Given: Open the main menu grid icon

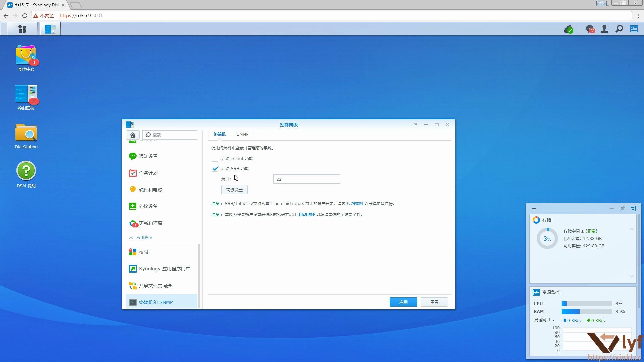Looking at the screenshot, I should (x=22, y=29).
